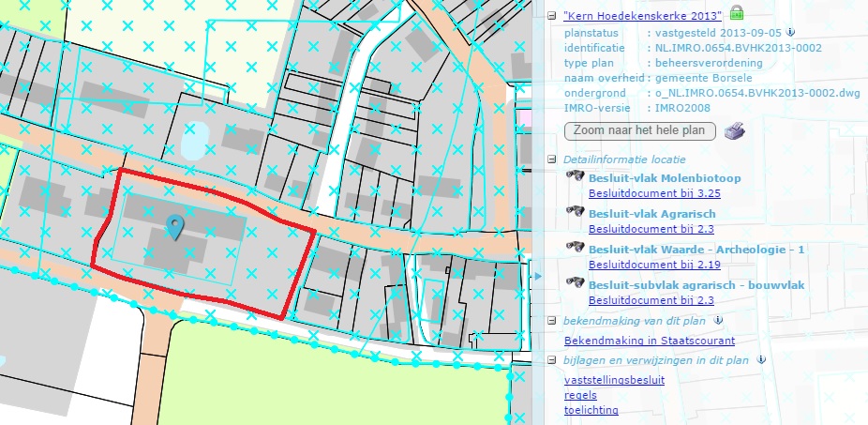868x425 pixels.
Task: Click binoculars icon next to Besluit-vlak Molenbiotoop
Action: [x=576, y=177]
